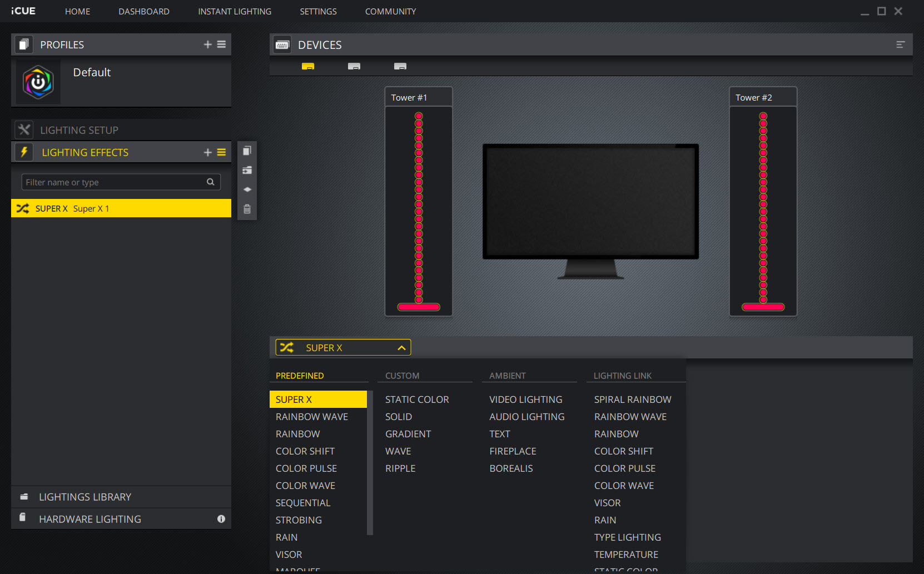Open the Profiles hamburger menu
The image size is (924, 574).
pos(221,44)
